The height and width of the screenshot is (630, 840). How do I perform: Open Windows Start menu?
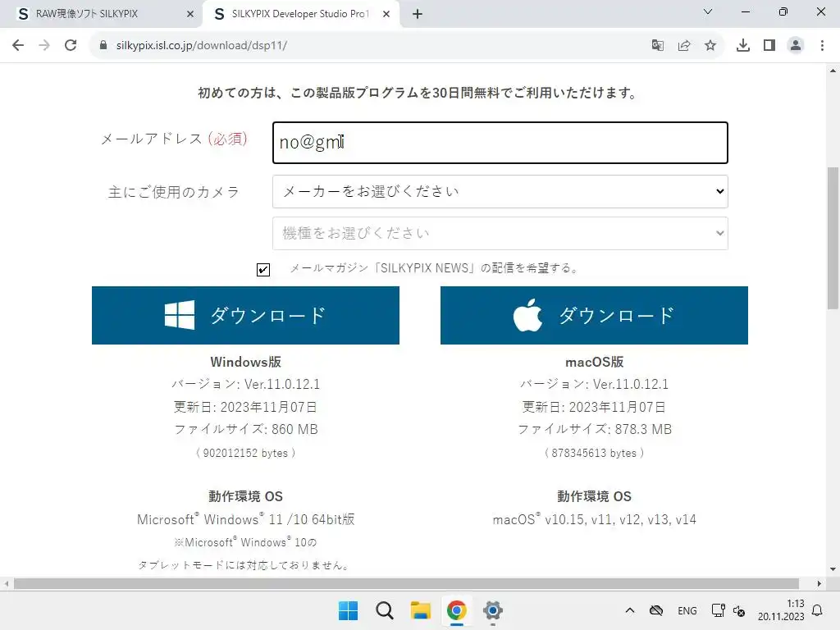[x=348, y=610]
